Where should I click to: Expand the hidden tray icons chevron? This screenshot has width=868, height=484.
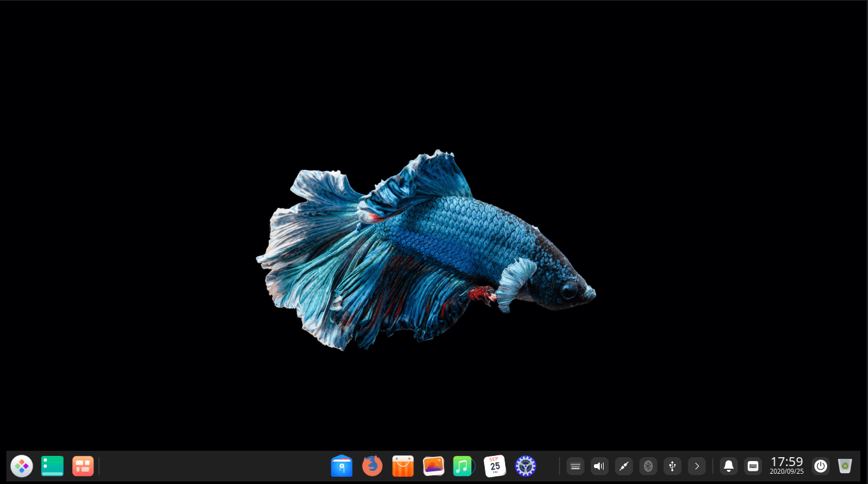tap(696, 466)
